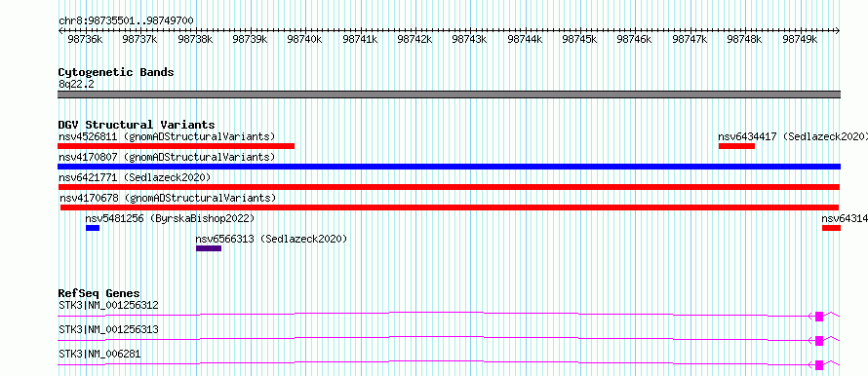Viewport: 868px width, 376px height.
Task: Select the red nsv4170678 variant bar
Action: pyautogui.click(x=450, y=207)
